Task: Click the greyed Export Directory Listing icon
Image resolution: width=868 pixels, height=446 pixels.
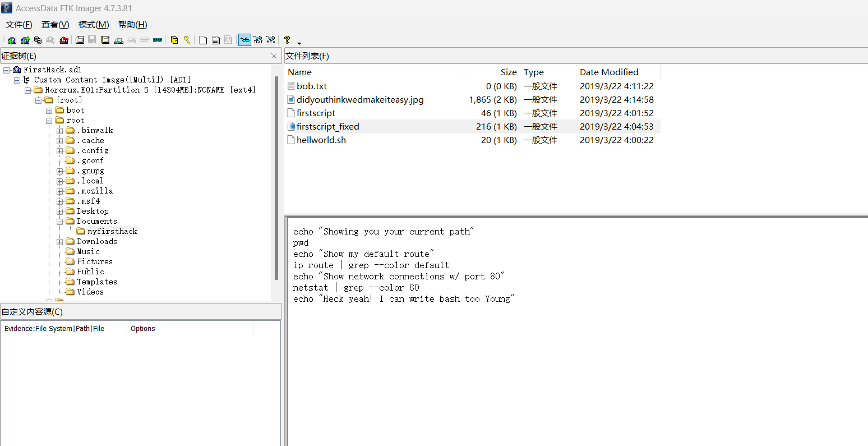Action: (228, 40)
